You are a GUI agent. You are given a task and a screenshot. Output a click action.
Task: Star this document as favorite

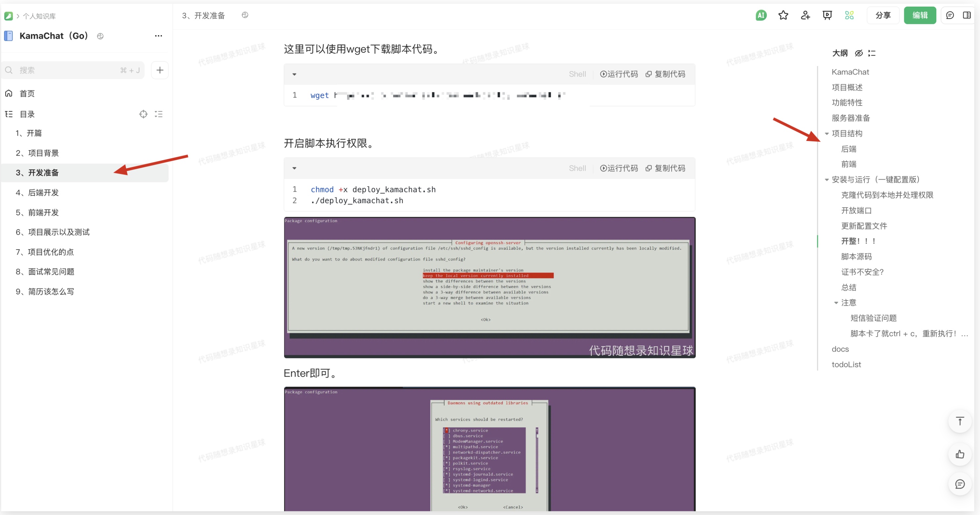[x=783, y=15]
